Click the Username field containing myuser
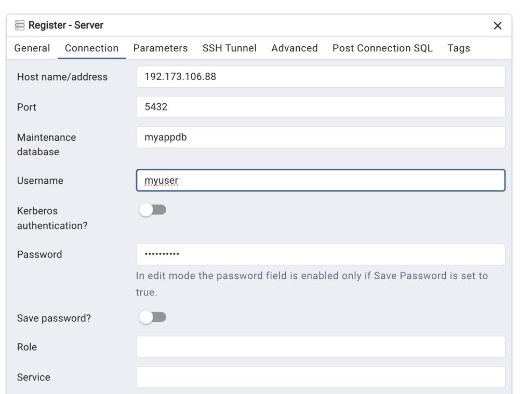Viewport: 532px width, 394px height. click(x=320, y=181)
